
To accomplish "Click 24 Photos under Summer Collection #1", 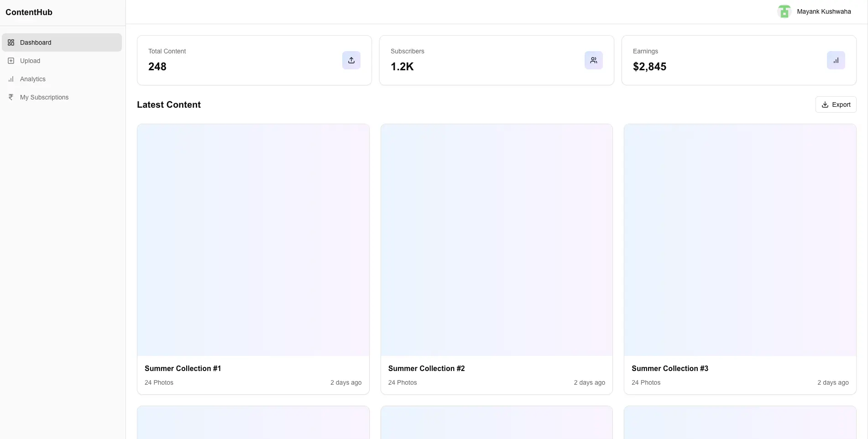I will tap(159, 382).
